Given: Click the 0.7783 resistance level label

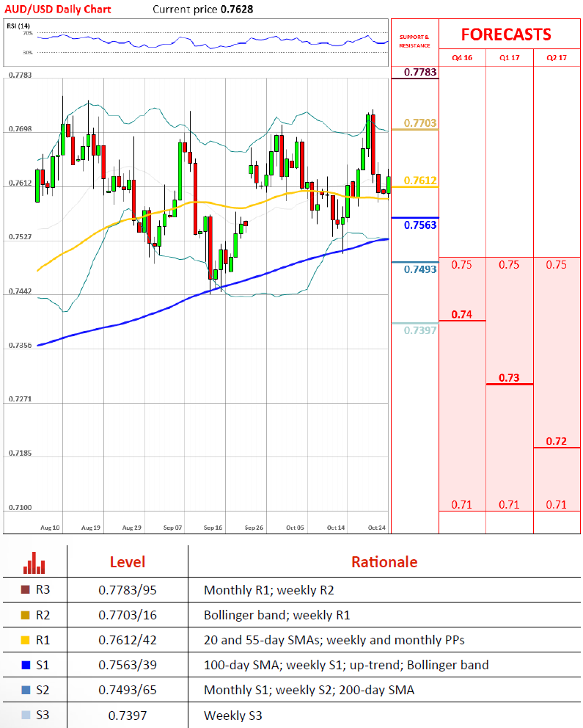Looking at the screenshot, I should click(x=420, y=72).
